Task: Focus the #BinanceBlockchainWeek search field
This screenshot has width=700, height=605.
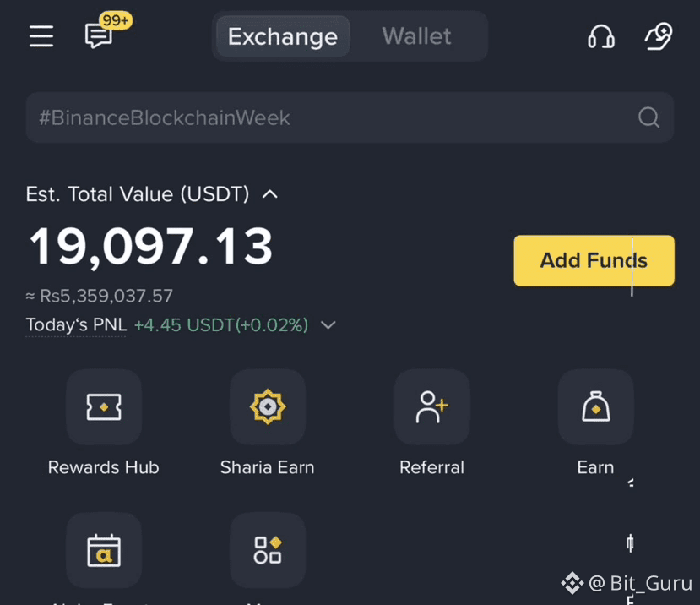Action: (350, 117)
